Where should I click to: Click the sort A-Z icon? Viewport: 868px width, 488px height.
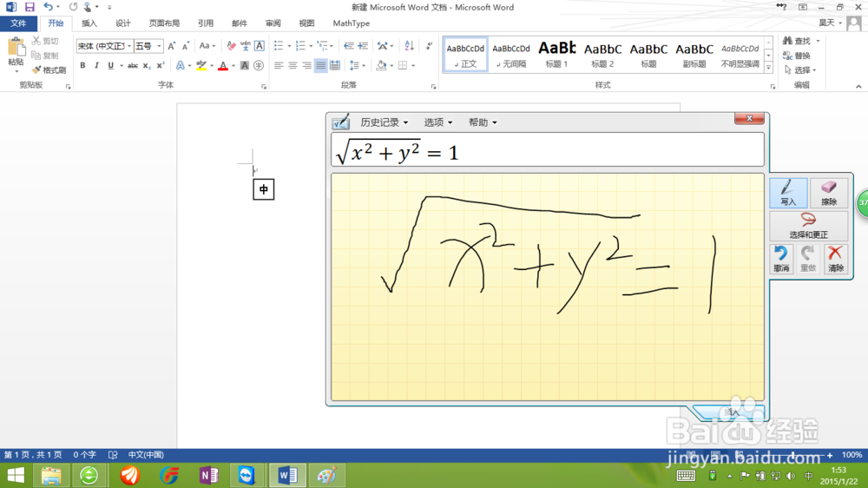pyautogui.click(x=409, y=46)
